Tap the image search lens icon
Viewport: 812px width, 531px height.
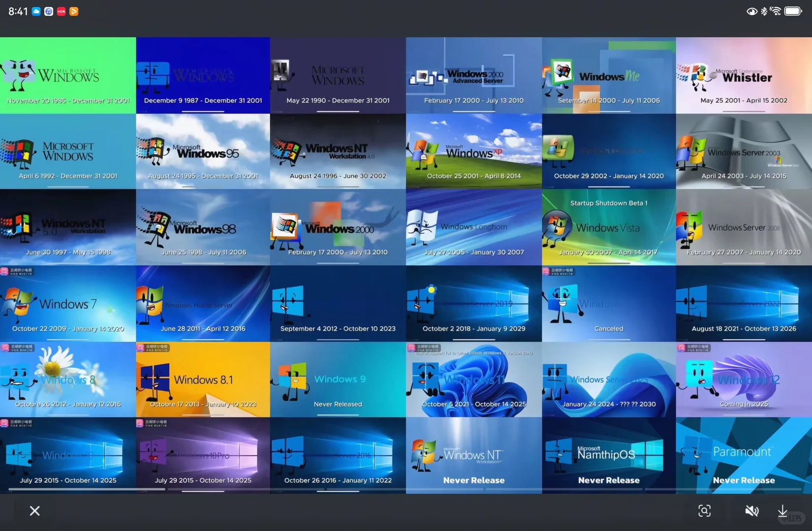point(704,511)
